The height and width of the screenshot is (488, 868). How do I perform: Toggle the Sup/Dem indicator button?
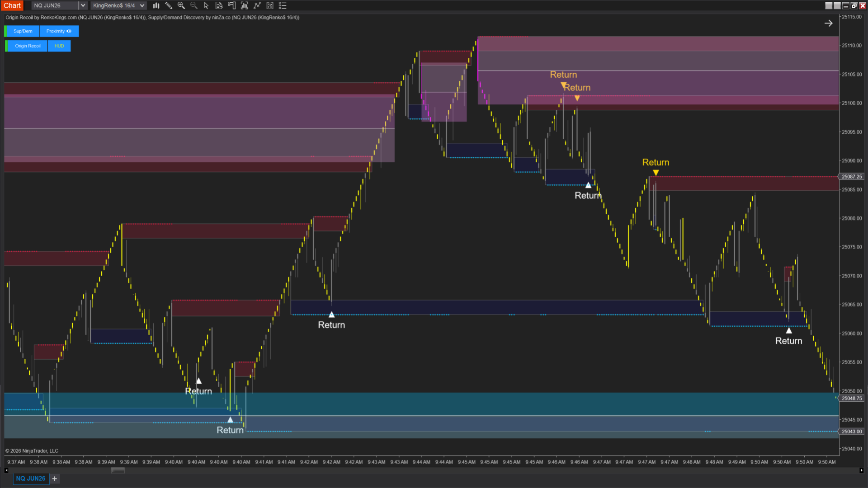click(23, 31)
